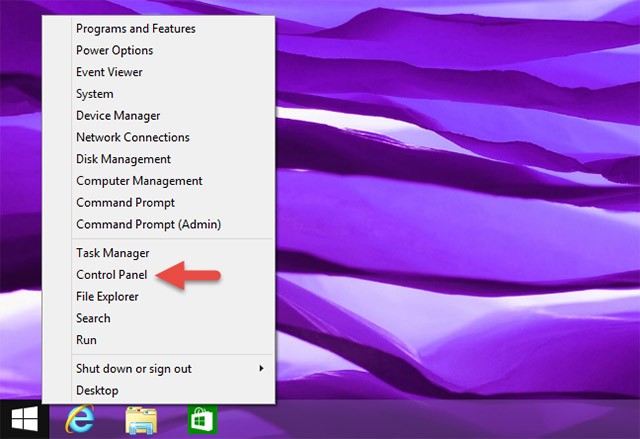Viewport: 640px width, 439px height.
Task: Select Network Connections
Action: coord(133,137)
